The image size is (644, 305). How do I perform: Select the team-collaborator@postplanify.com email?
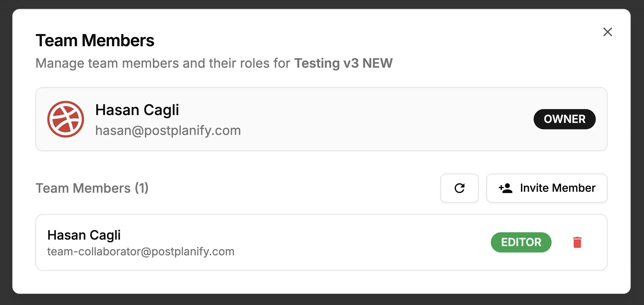pyautogui.click(x=141, y=251)
